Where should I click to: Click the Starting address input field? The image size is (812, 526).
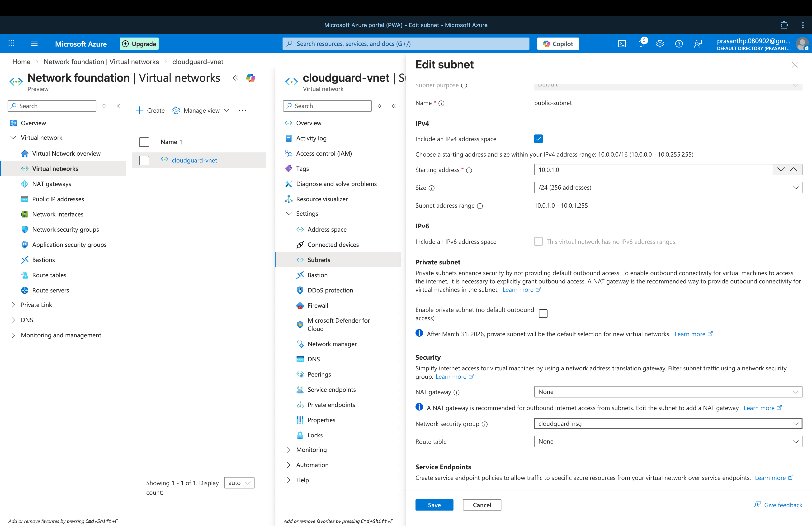(652, 170)
